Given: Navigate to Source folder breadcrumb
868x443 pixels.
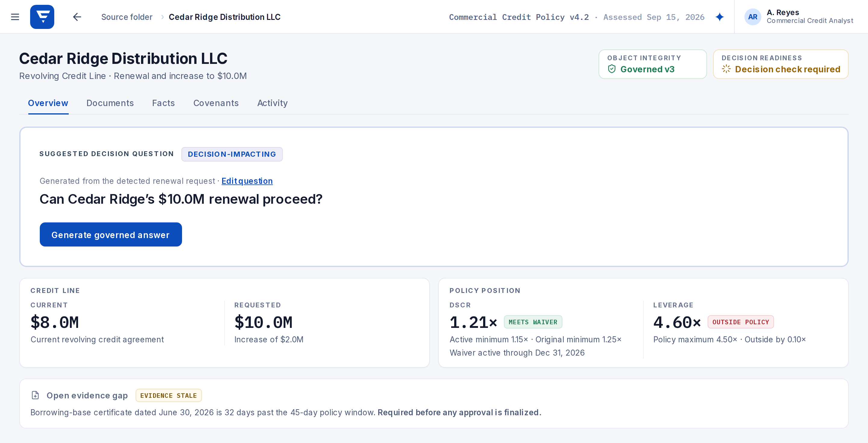Looking at the screenshot, I should pyautogui.click(x=127, y=17).
